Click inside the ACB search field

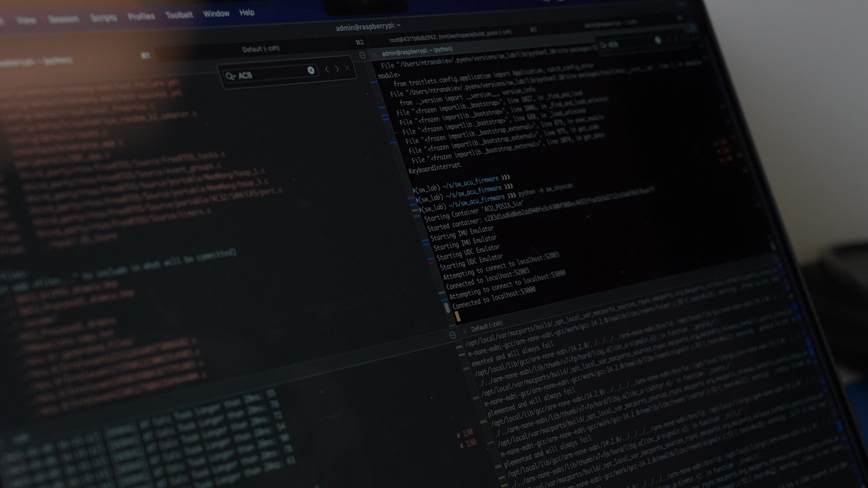[271, 73]
